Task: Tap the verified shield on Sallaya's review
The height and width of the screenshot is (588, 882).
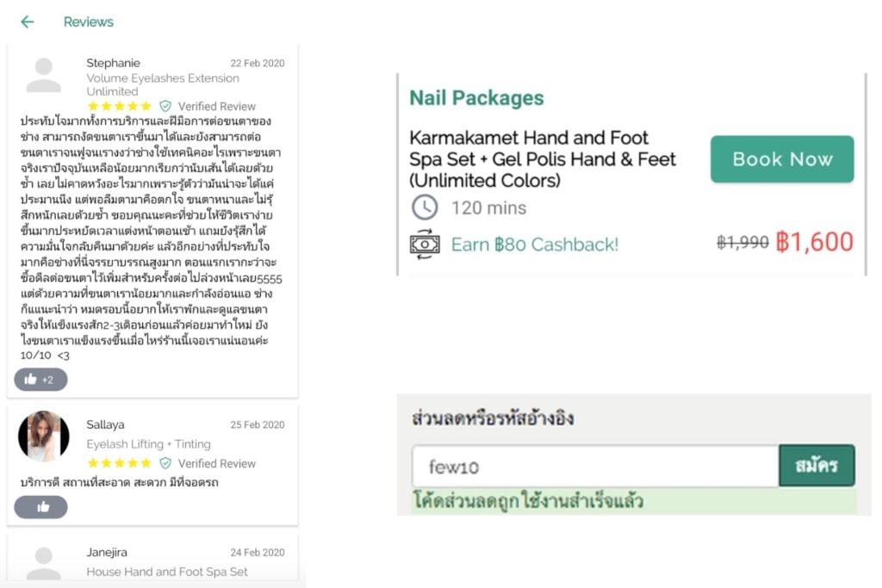Action: point(165,463)
